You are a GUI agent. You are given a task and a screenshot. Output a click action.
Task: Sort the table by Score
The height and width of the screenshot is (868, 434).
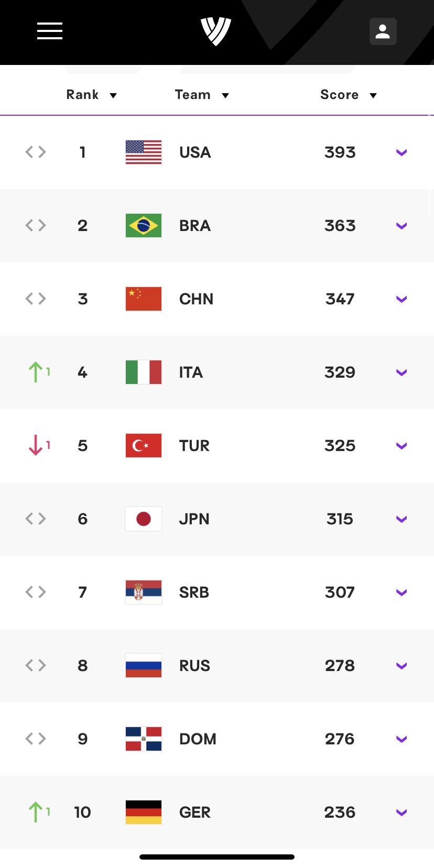click(x=349, y=95)
